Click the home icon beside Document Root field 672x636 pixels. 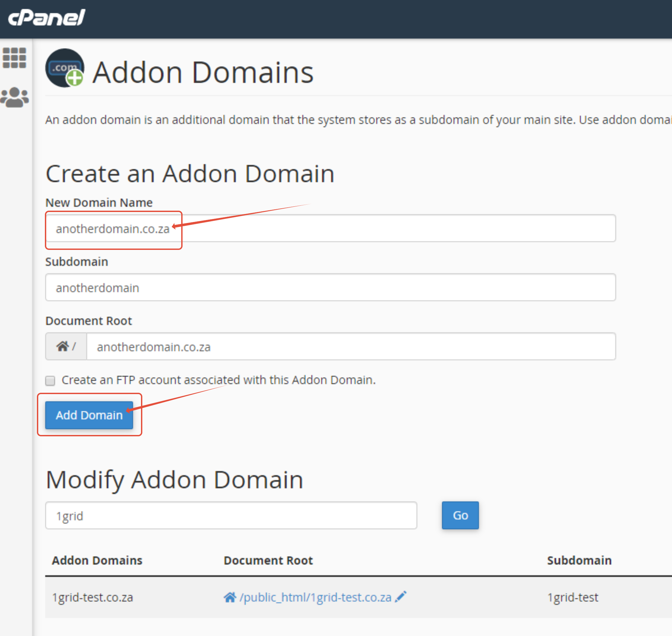point(63,347)
